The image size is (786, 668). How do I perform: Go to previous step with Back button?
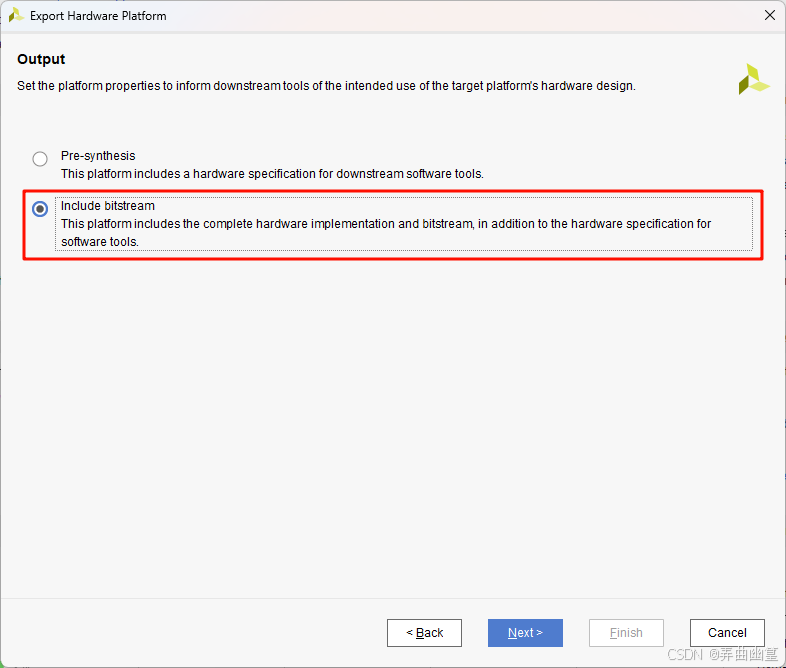click(x=424, y=633)
